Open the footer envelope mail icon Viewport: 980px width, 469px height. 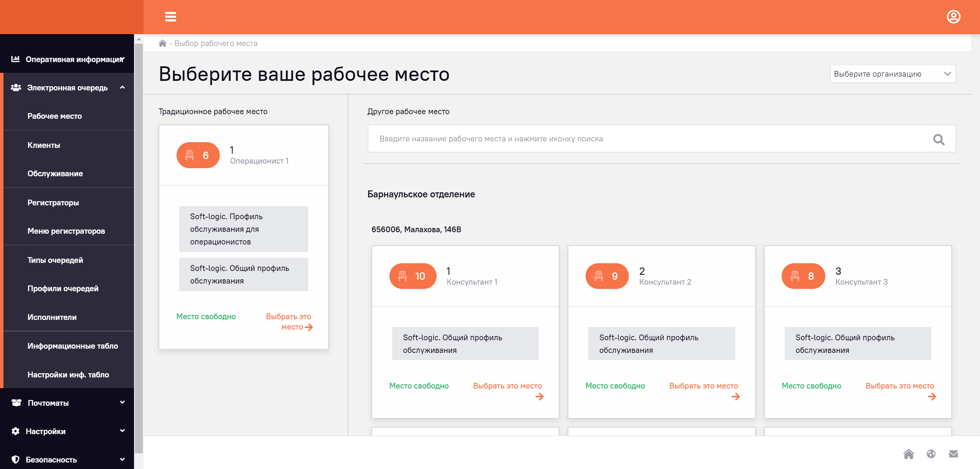(x=953, y=454)
